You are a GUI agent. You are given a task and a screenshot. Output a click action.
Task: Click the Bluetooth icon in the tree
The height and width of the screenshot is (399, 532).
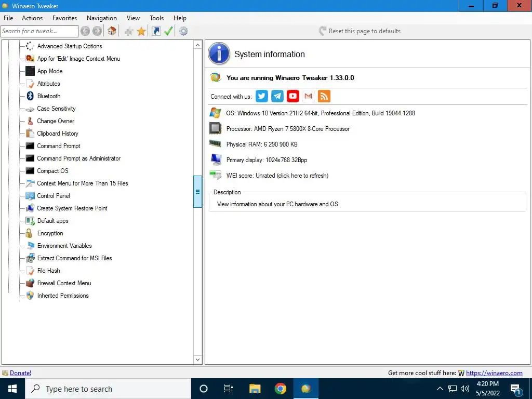click(x=30, y=96)
